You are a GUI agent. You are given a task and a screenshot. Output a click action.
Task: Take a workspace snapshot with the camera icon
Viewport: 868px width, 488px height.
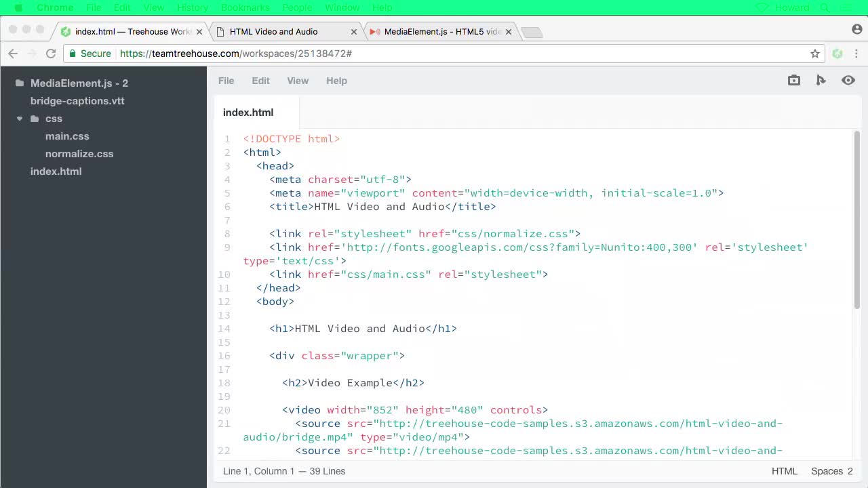793,80
